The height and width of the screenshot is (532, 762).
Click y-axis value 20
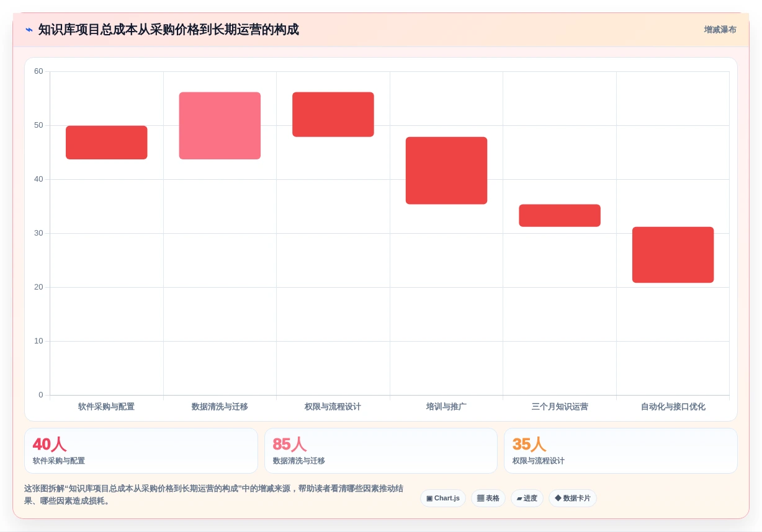pos(38,287)
